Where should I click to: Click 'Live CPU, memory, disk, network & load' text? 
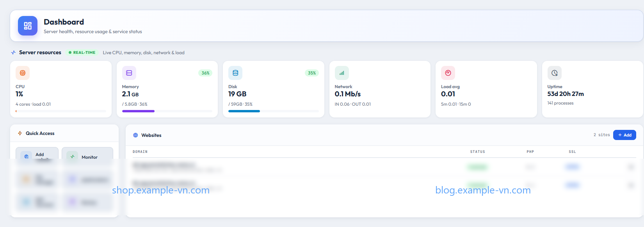[x=144, y=53]
